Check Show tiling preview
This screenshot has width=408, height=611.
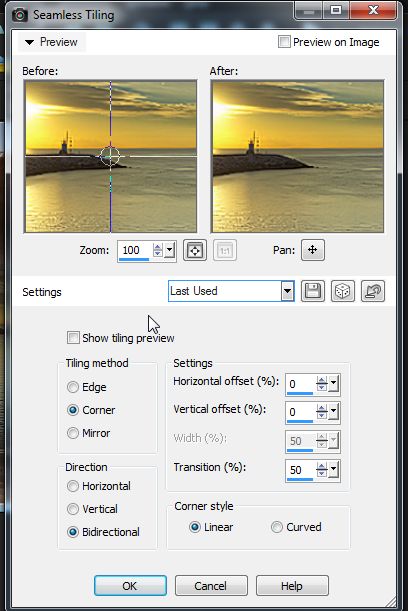click(73, 337)
